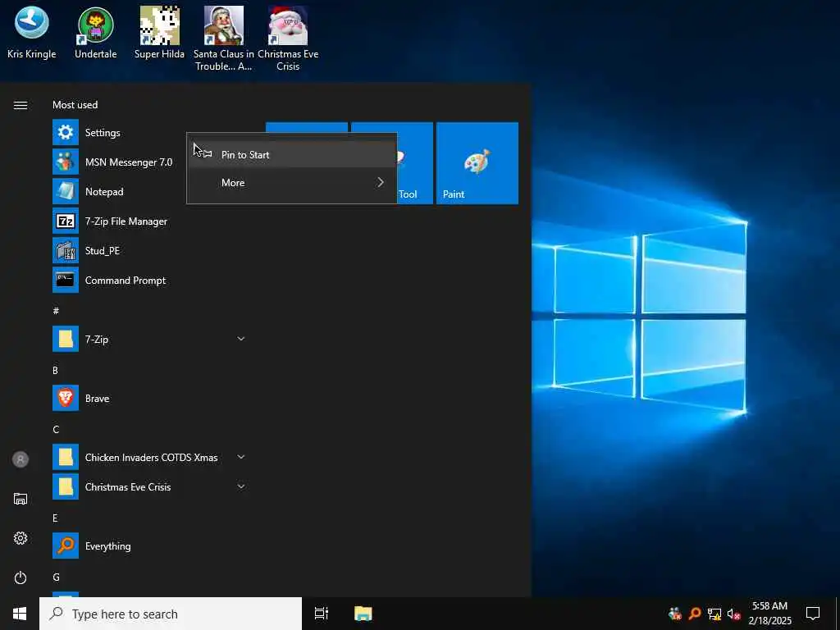Click the 'Most used' heading

point(75,105)
